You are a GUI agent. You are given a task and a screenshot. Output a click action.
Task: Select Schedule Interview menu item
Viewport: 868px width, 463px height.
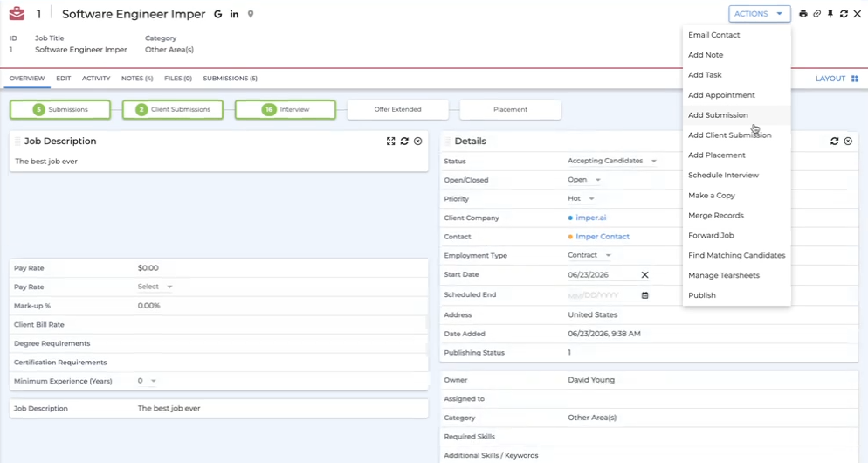(737, 175)
